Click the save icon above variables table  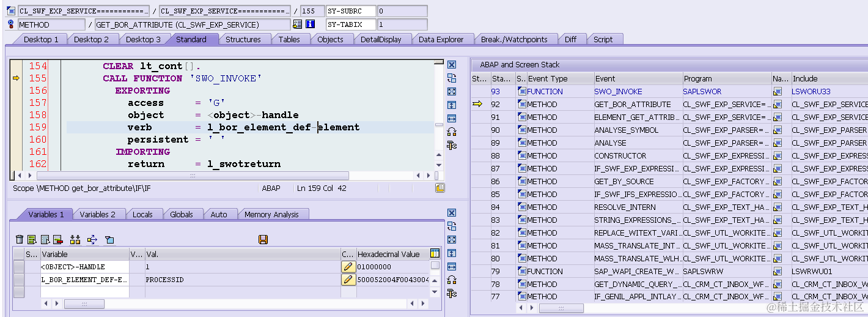263,239
